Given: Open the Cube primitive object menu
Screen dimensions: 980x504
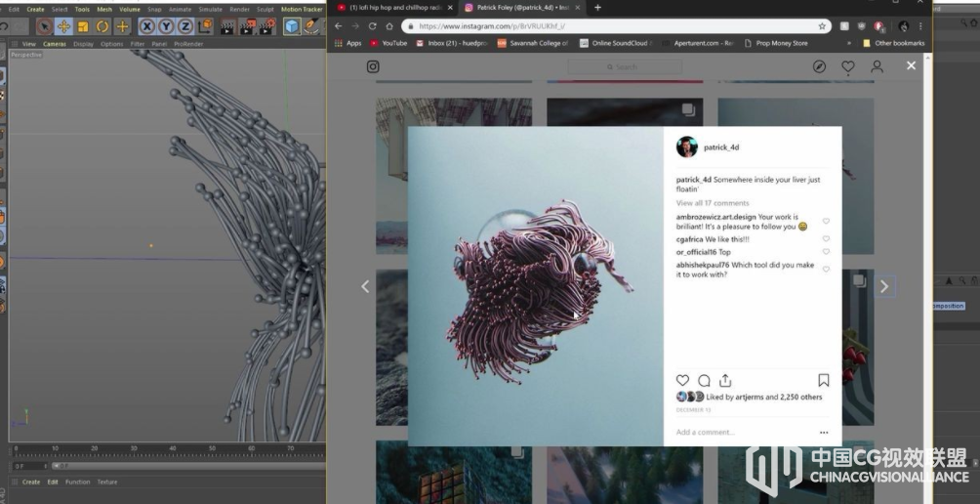Looking at the screenshot, I should click(x=291, y=26).
